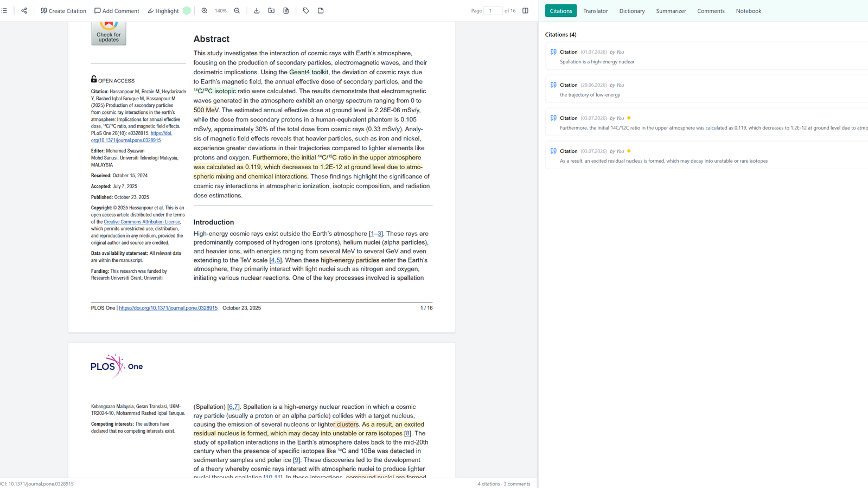Click the highlighted '500 MeV' text
The height and width of the screenshot is (488, 868).
(x=206, y=110)
